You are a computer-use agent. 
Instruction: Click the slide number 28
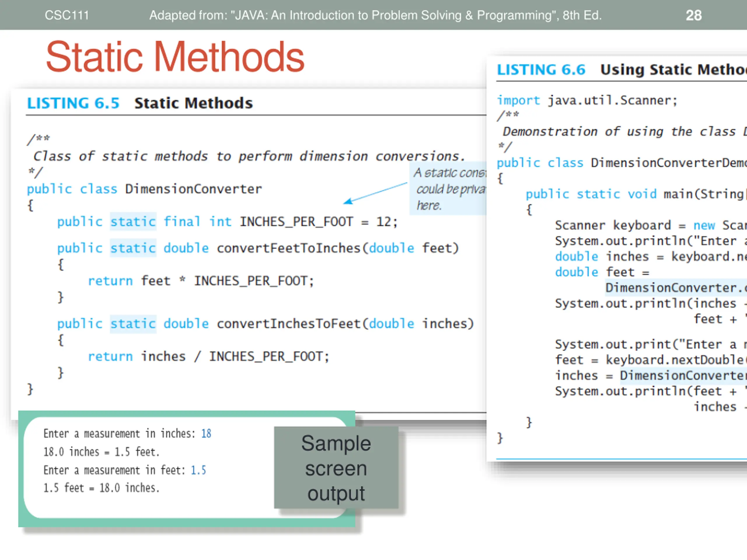(694, 15)
